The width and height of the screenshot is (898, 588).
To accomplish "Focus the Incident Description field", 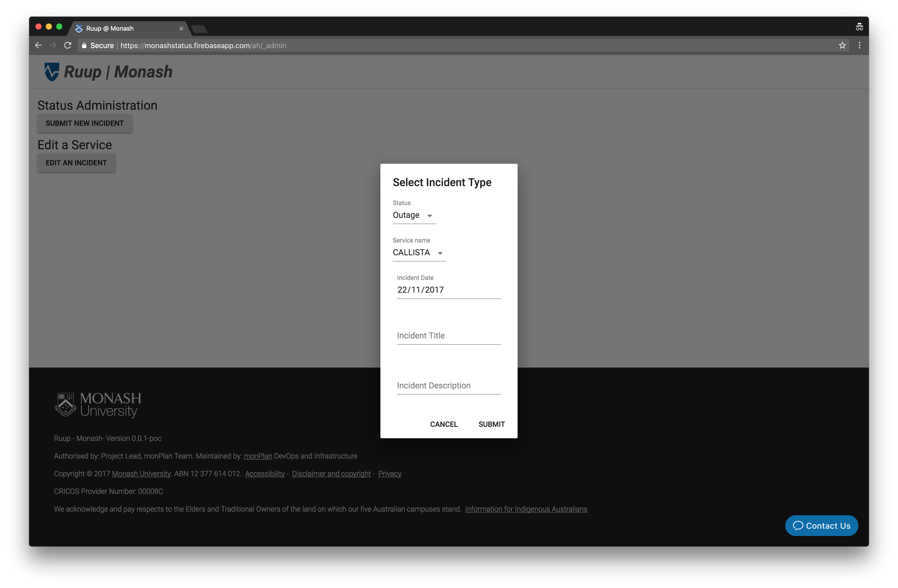I will pos(448,385).
